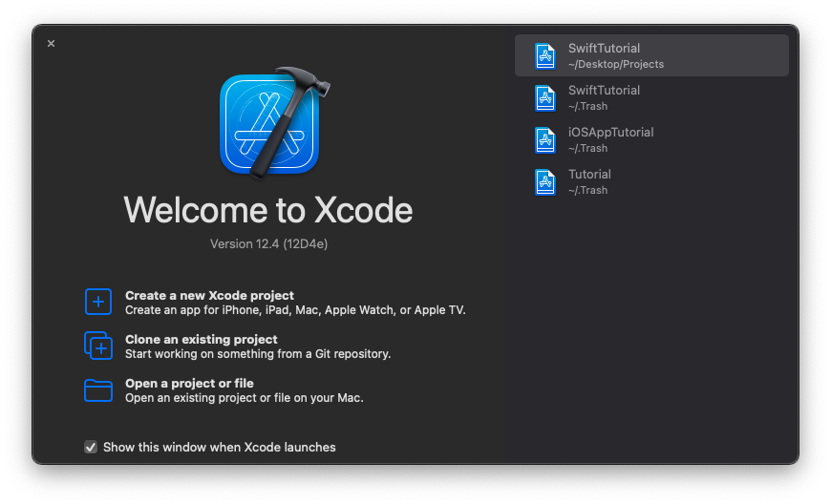
Task: Click the large Xcode hammer app icon
Action: [x=274, y=123]
